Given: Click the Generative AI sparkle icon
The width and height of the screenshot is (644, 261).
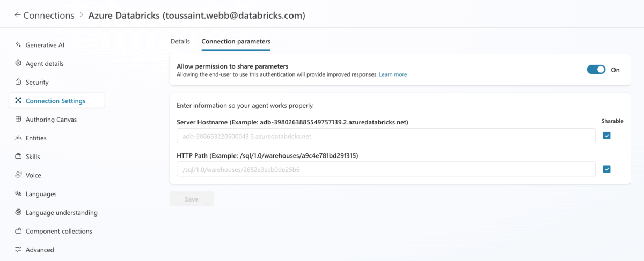Looking at the screenshot, I should click(18, 45).
